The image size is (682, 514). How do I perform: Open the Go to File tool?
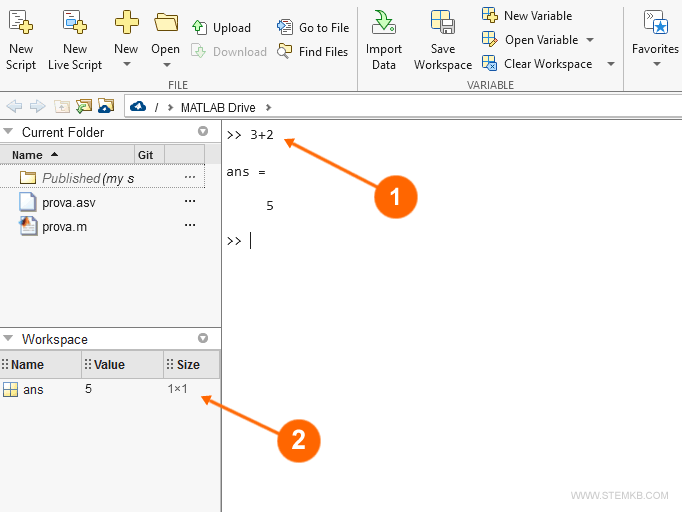pos(285,28)
